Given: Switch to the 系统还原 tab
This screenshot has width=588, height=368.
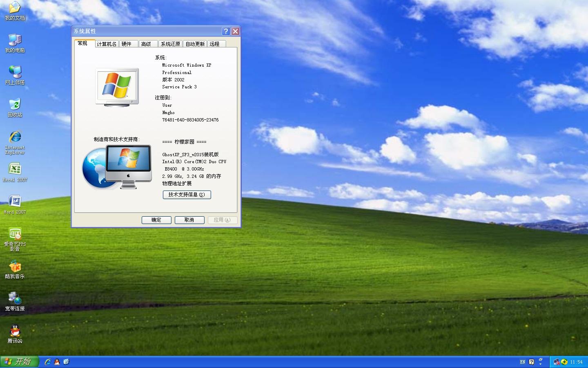Looking at the screenshot, I should click(170, 44).
